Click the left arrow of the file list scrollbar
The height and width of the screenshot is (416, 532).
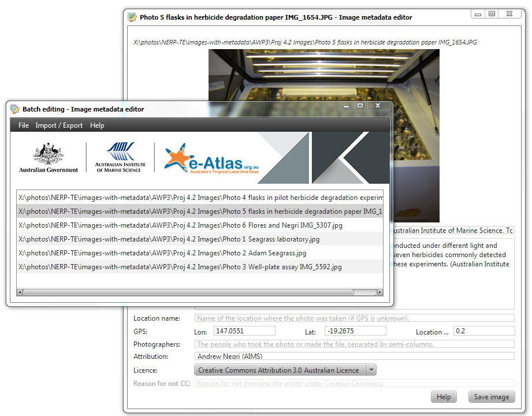[x=20, y=292]
